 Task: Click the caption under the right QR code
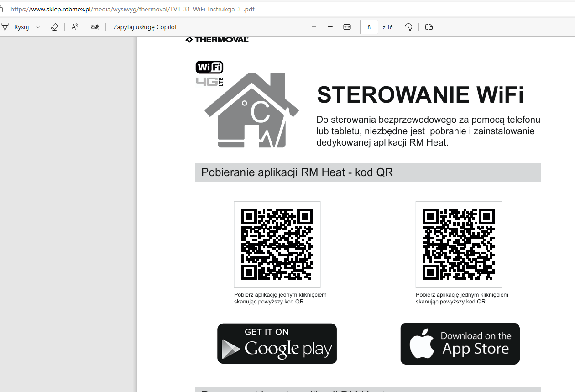point(462,298)
